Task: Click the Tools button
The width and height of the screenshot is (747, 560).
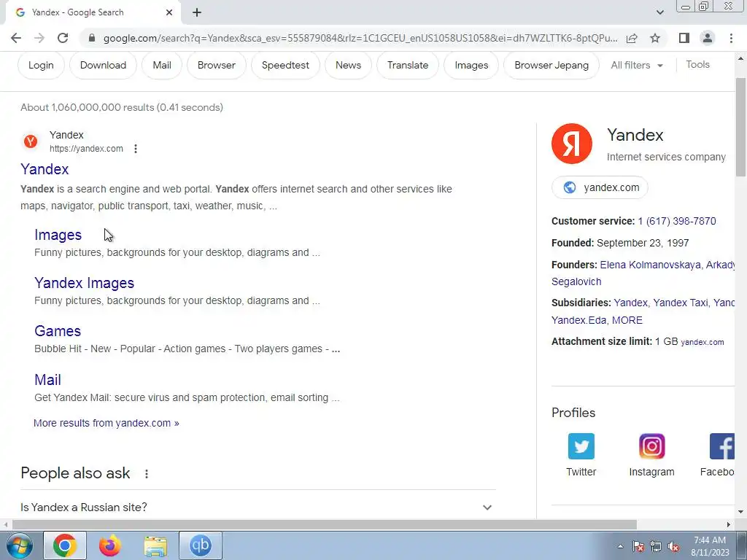Action: coord(697,65)
